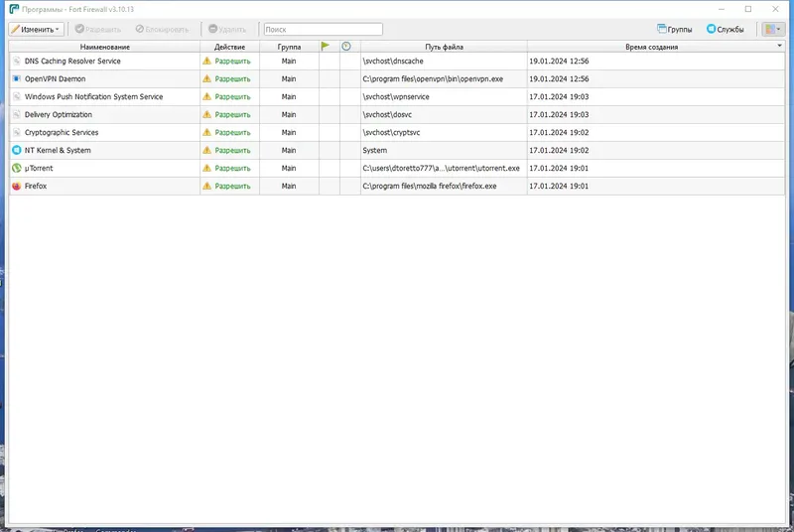794x532 pixels.
Task: Select the DNS Caching Resolver Service row
Action: coord(397,62)
